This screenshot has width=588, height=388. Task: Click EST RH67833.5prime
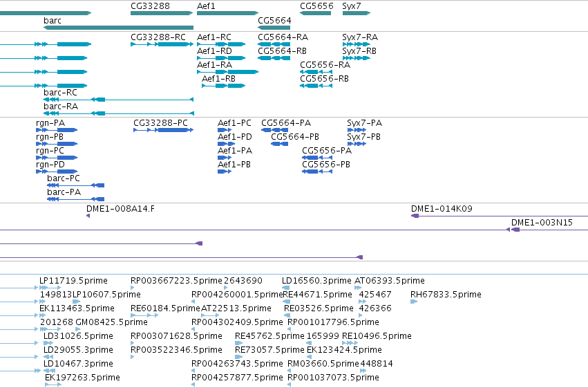[x=414, y=302]
